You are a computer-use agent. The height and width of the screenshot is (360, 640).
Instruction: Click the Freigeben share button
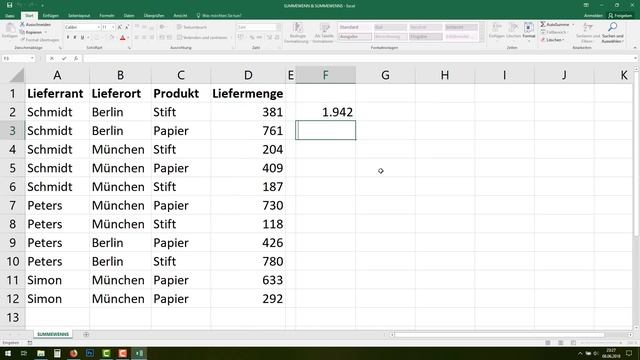(620, 16)
